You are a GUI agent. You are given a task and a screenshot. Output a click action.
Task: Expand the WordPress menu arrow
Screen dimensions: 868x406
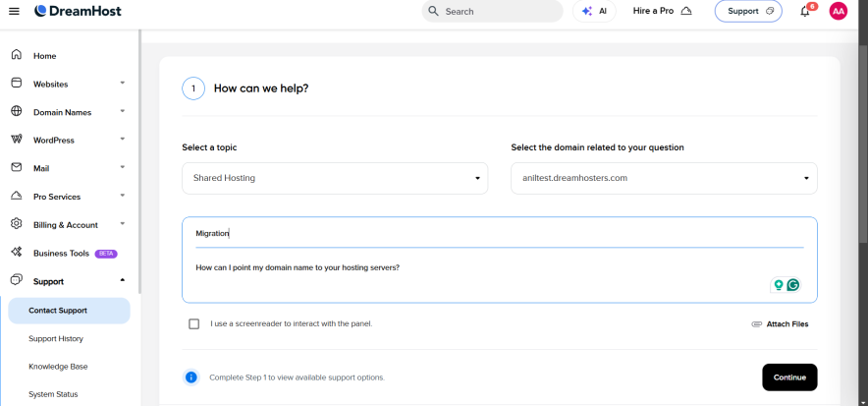point(123,139)
